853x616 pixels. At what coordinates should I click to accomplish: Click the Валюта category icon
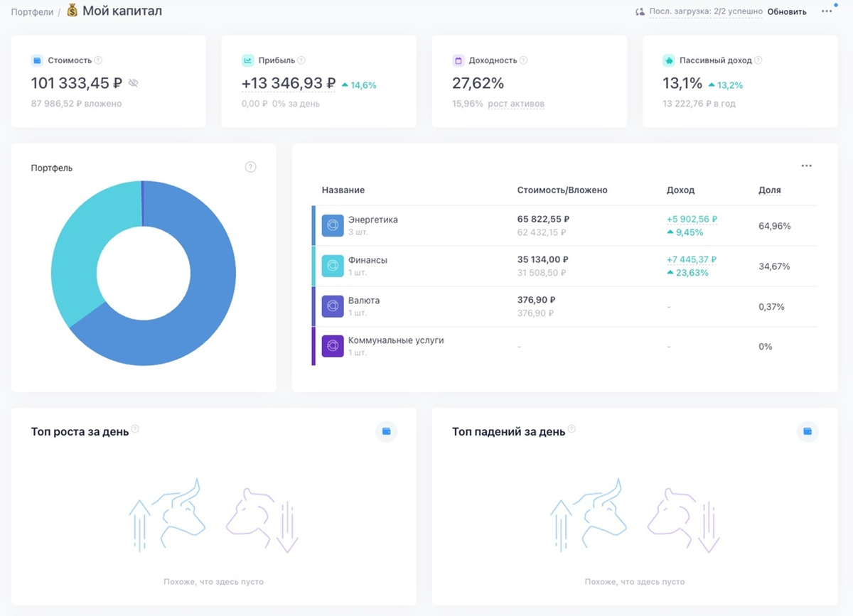click(x=333, y=306)
